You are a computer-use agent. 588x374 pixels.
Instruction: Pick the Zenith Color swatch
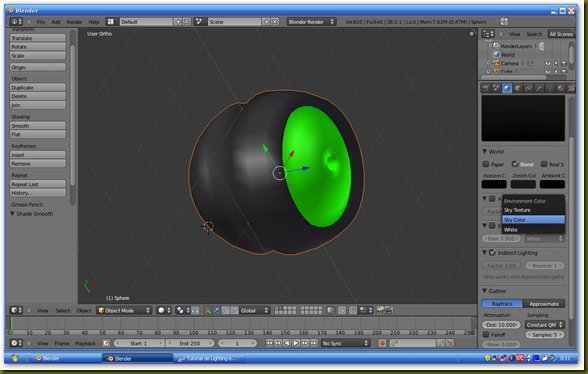(x=523, y=184)
